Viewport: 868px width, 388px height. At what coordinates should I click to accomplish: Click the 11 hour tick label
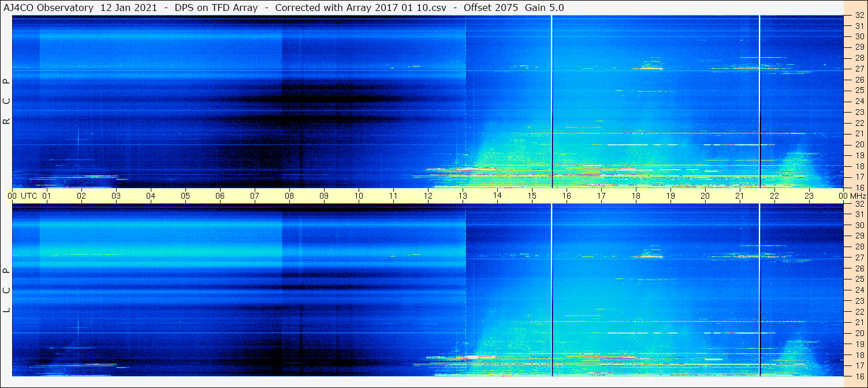pos(393,196)
